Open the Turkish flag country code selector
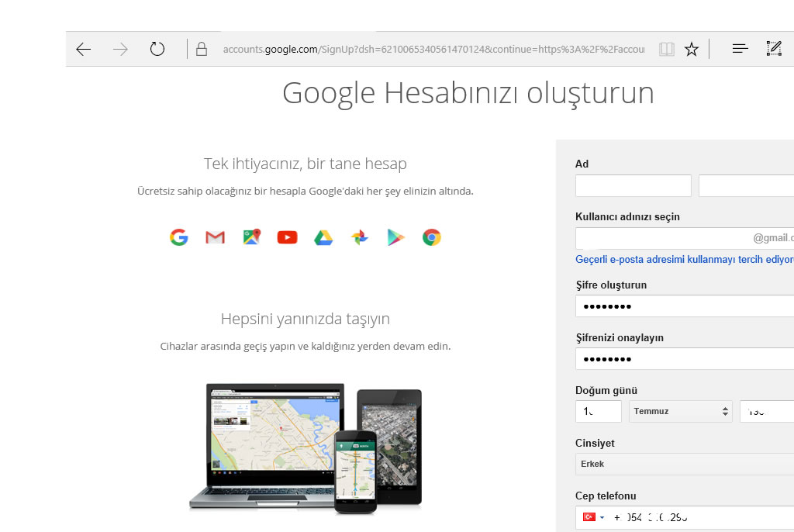This screenshot has height=532, width=794. click(593, 516)
